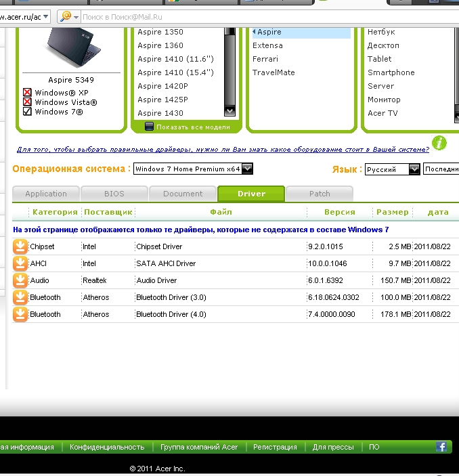Select the TravelMate product line
The image size is (459, 476).
(274, 72)
